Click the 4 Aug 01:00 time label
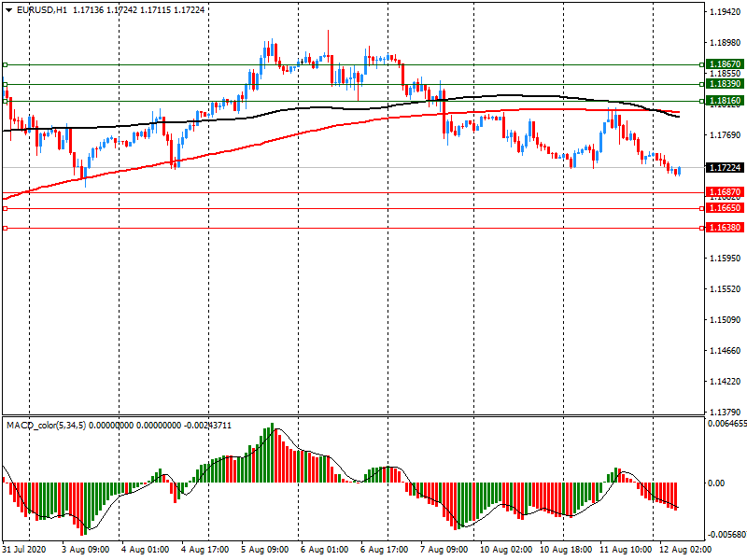Image resolution: width=747 pixels, height=560 pixels. coord(145,550)
